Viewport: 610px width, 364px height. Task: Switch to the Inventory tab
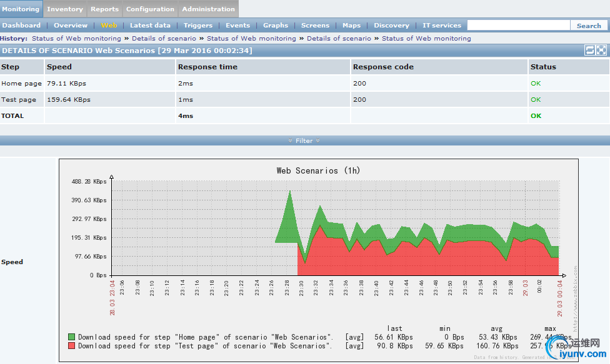pos(65,9)
